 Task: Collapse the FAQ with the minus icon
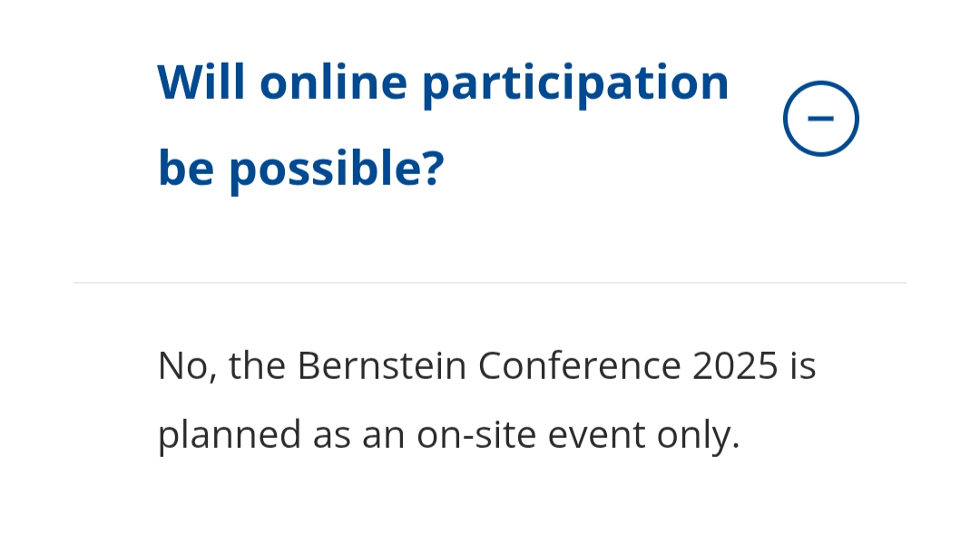coord(820,119)
